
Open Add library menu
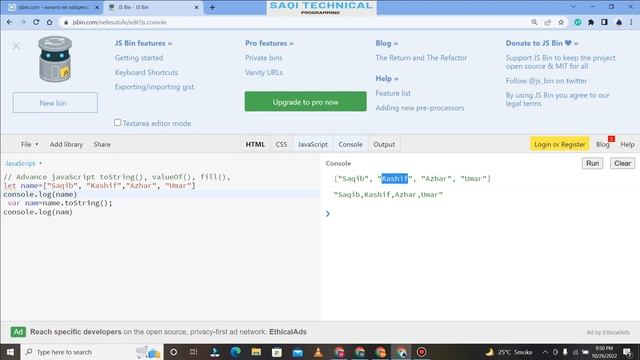coord(66,144)
